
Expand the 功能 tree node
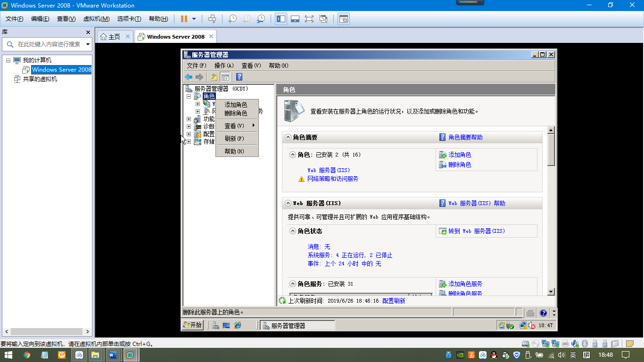pos(189,119)
